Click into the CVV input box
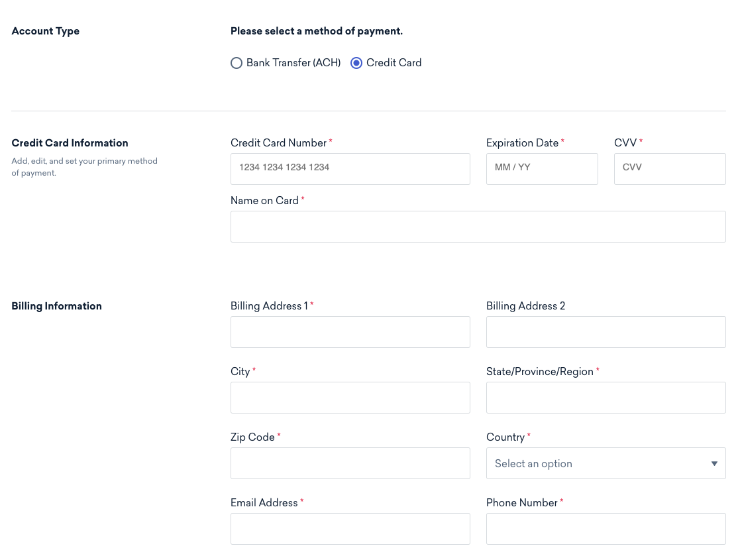The width and height of the screenshot is (738, 560). pyautogui.click(x=669, y=168)
